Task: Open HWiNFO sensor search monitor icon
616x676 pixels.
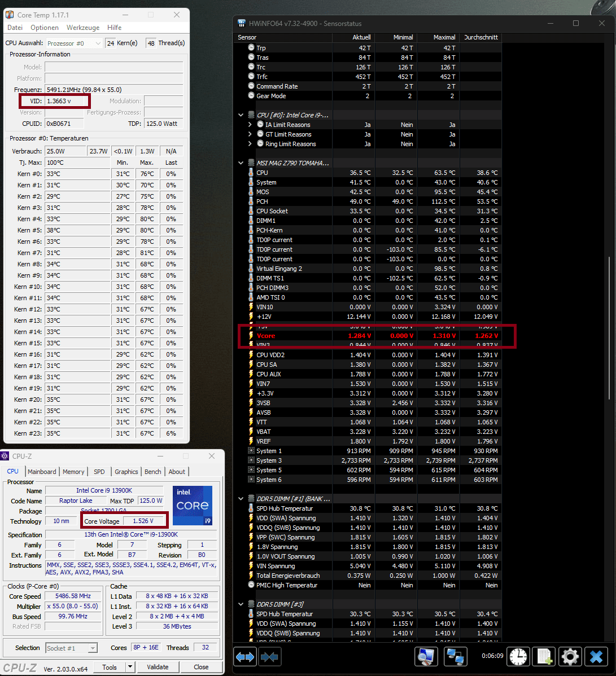Action: tap(426, 657)
